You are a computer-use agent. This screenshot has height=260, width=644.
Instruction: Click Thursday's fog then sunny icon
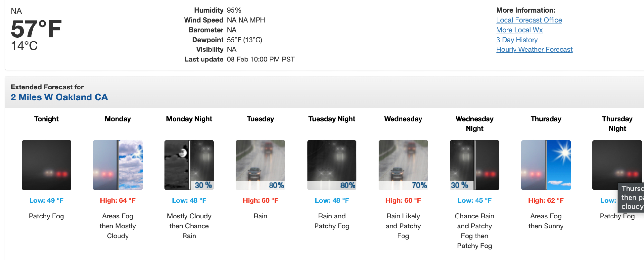(546, 165)
